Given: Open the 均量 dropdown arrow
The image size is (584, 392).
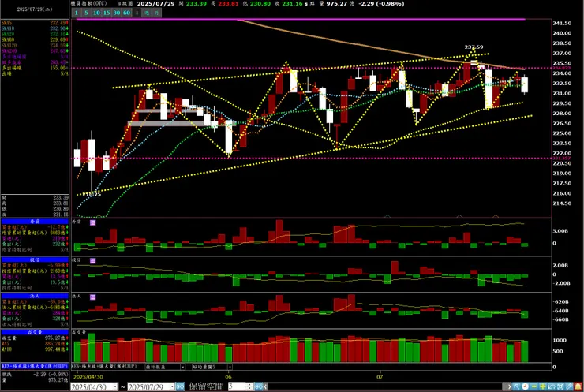Looking at the screenshot, I should click(230, 367).
